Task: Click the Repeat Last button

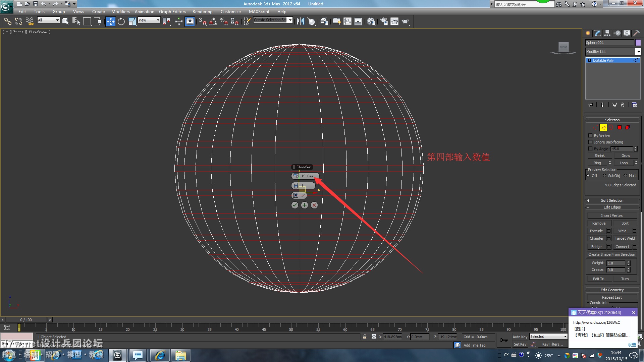Action: pos(612,297)
